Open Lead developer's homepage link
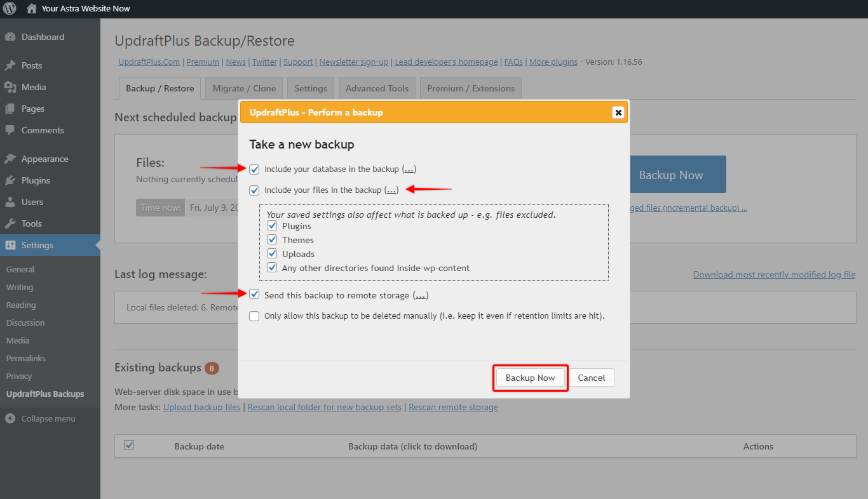Image resolution: width=868 pixels, height=499 pixels. click(x=447, y=62)
